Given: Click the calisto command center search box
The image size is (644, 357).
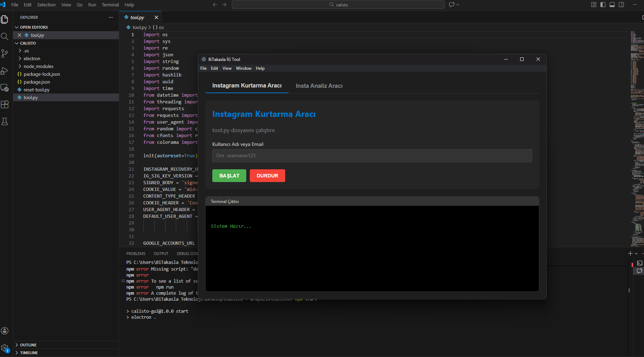Looking at the screenshot, I should pos(338,5).
